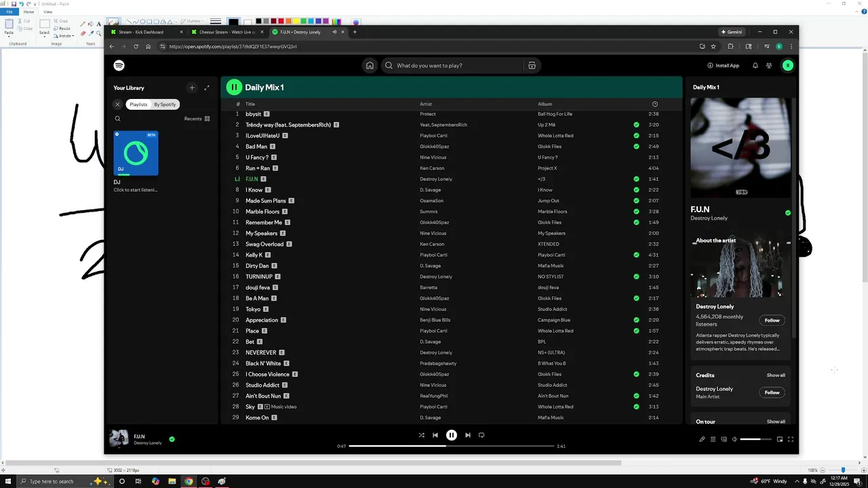Follow Destroy Lonely in Credits section
Image resolution: width=868 pixels, height=488 pixels.
tap(772, 392)
